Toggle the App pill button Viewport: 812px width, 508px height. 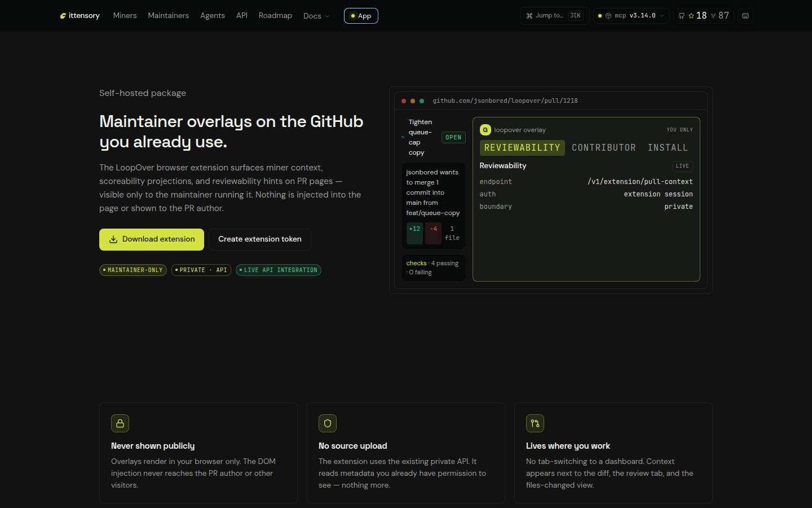[361, 16]
